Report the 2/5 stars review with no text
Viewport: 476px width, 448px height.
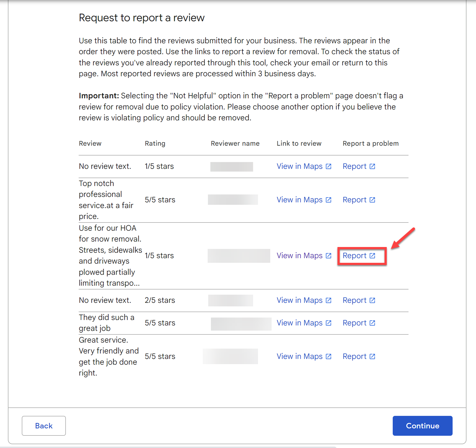click(355, 300)
